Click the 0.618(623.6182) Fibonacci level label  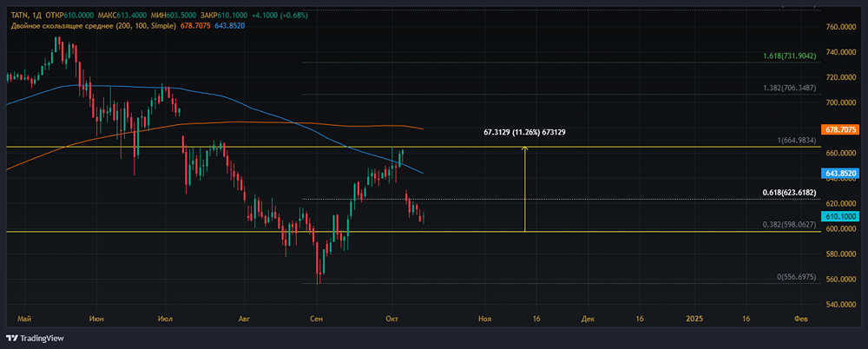[x=789, y=193]
